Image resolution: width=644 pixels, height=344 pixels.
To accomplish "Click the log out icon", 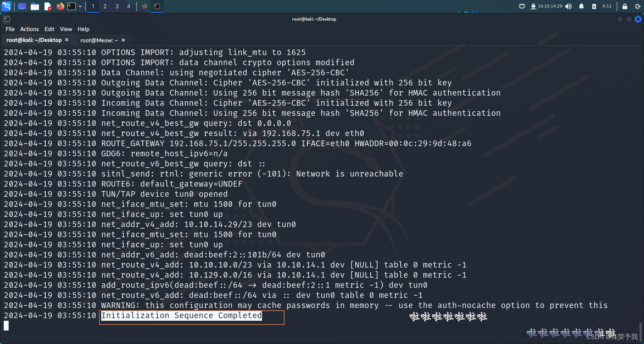I will pos(638,6).
